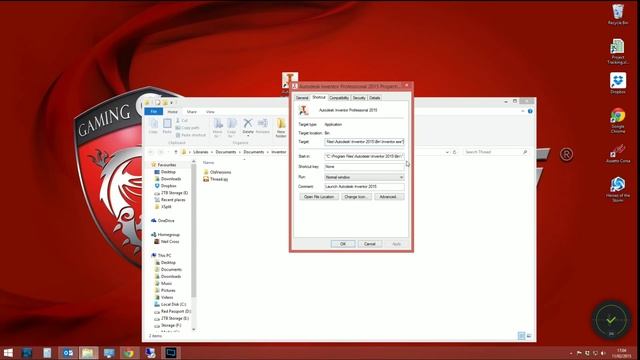Click the Advanced button
Screen dimensions: 640x360
pyautogui.click(x=389, y=197)
